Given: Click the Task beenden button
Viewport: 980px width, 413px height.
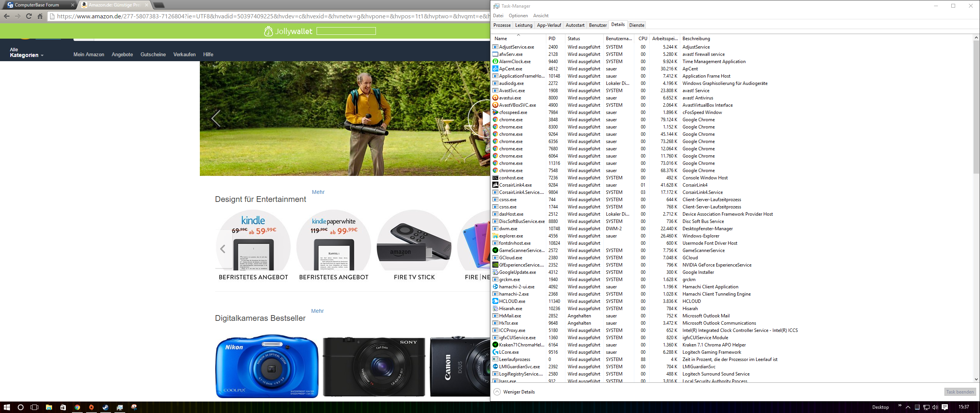Looking at the screenshot, I should click(960, 392).
